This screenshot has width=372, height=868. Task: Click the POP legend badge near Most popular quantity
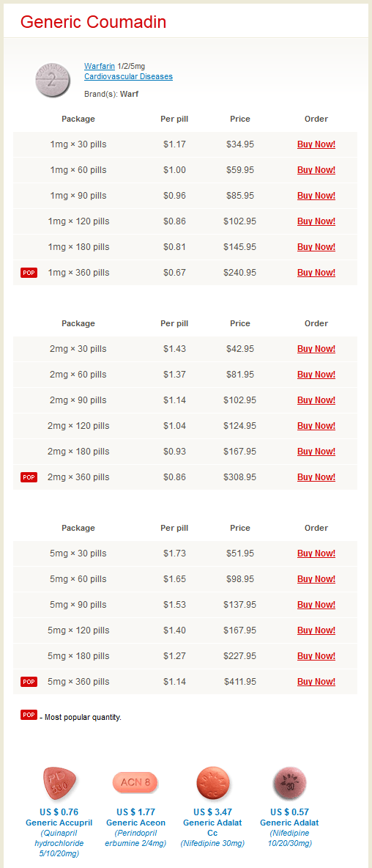(x=29, y=715)
